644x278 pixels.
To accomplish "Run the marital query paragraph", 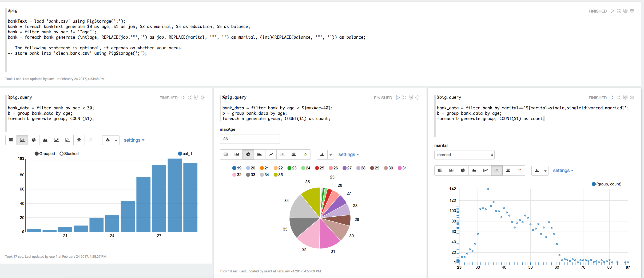I will click(612, 98).
